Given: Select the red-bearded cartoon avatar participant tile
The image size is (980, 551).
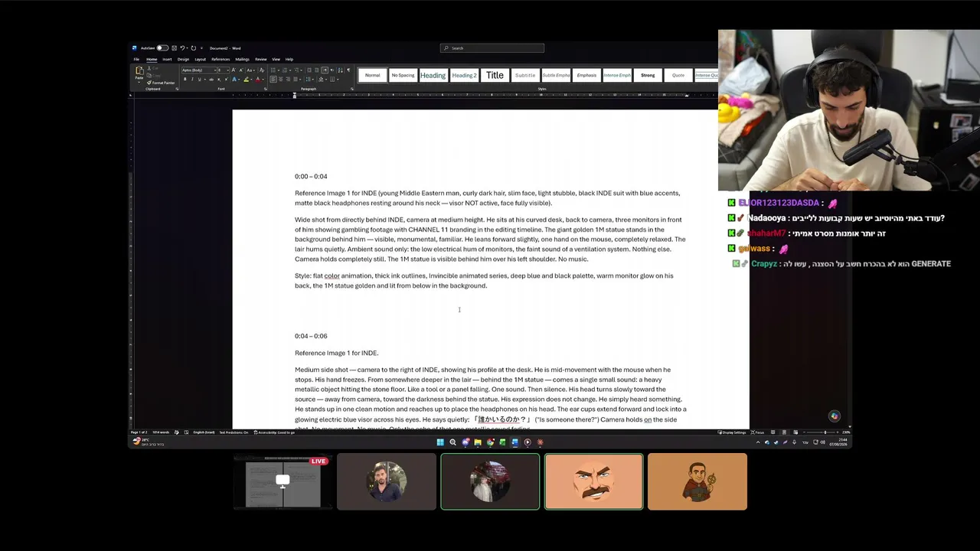Looking at the screenshot, I should [697, 481].
